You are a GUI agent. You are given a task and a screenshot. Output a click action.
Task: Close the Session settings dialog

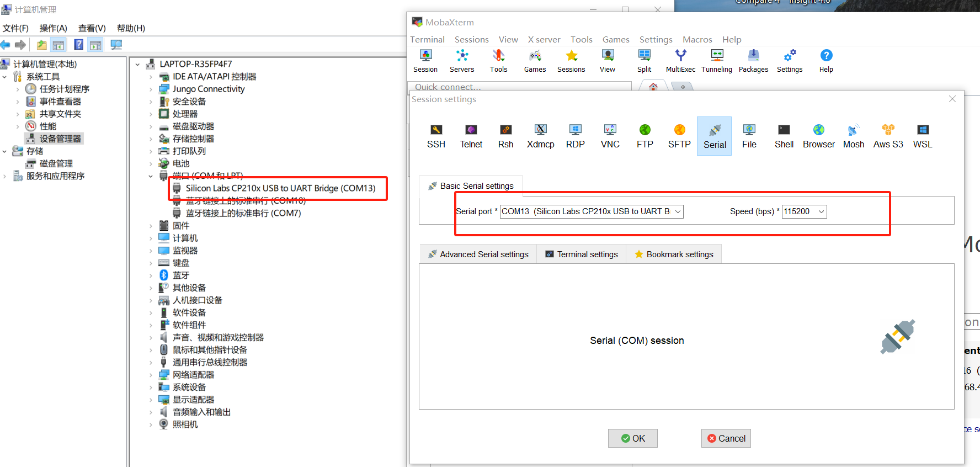(x=952, y=99)
